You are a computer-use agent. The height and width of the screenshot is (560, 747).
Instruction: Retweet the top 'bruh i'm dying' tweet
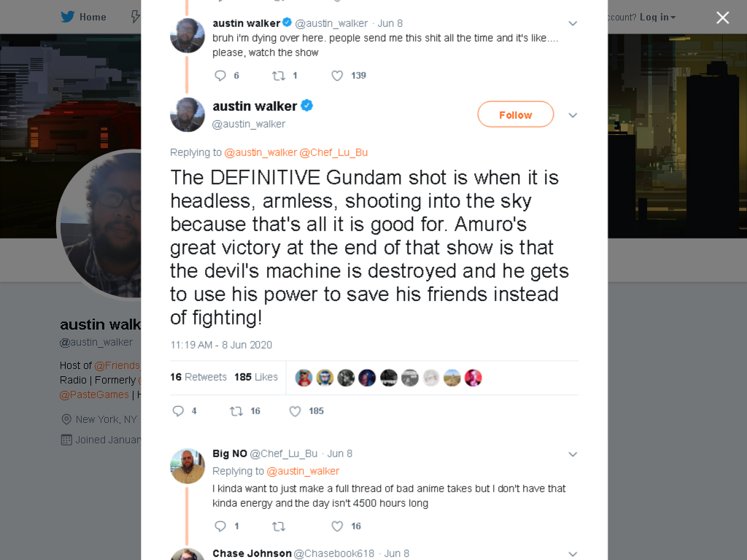pyautogui.click(x=279, y=76)
